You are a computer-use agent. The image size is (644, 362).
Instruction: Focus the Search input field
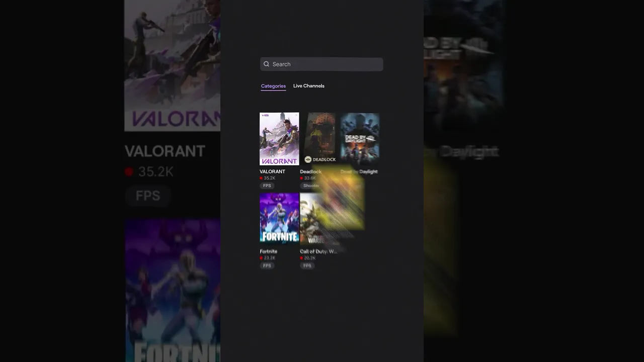pyautogui.click(x=321, y=64)
